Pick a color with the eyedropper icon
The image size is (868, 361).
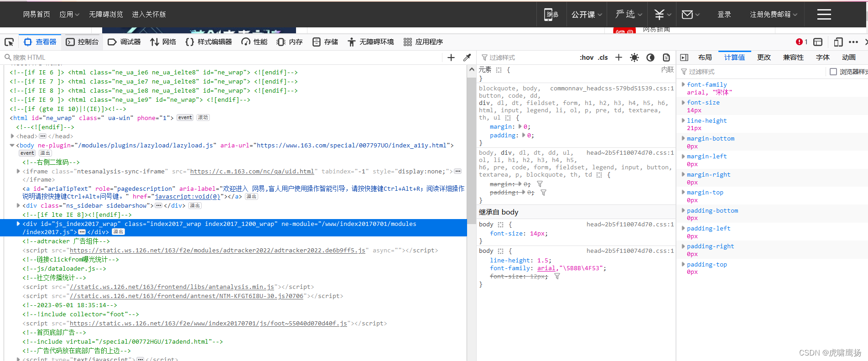467,58
